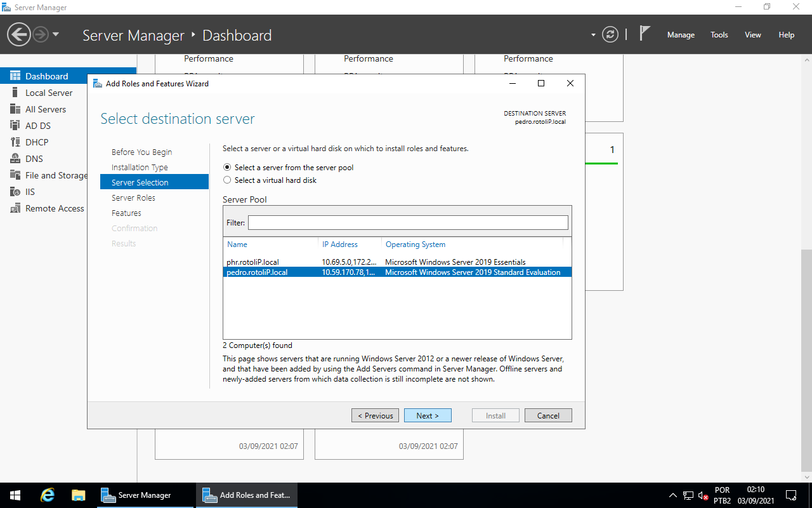The width and height of the screenshot is (812, 508).
Task: Expand the navigation history dropdown arrow
Action: pos(56,34)
